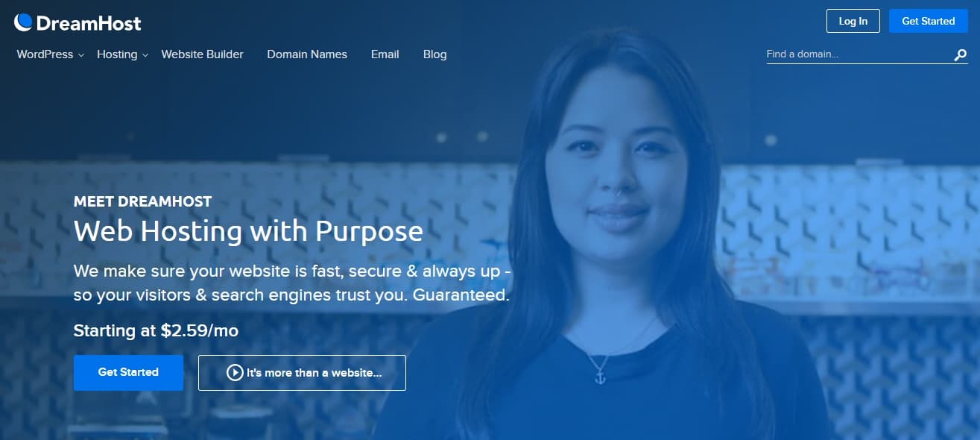Click the "Web Hosting with Purpose" heading
This screenshot has height=440, width=980.
248,231
